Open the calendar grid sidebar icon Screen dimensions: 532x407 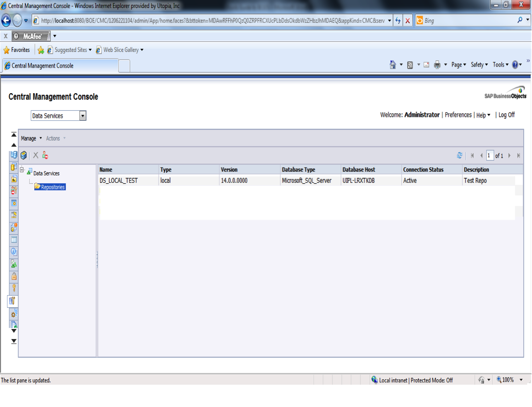click(x=14, y=203)
